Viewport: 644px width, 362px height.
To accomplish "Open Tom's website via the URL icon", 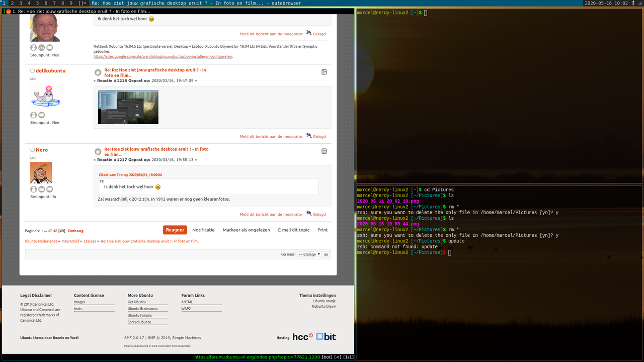I will pos(42,48).
